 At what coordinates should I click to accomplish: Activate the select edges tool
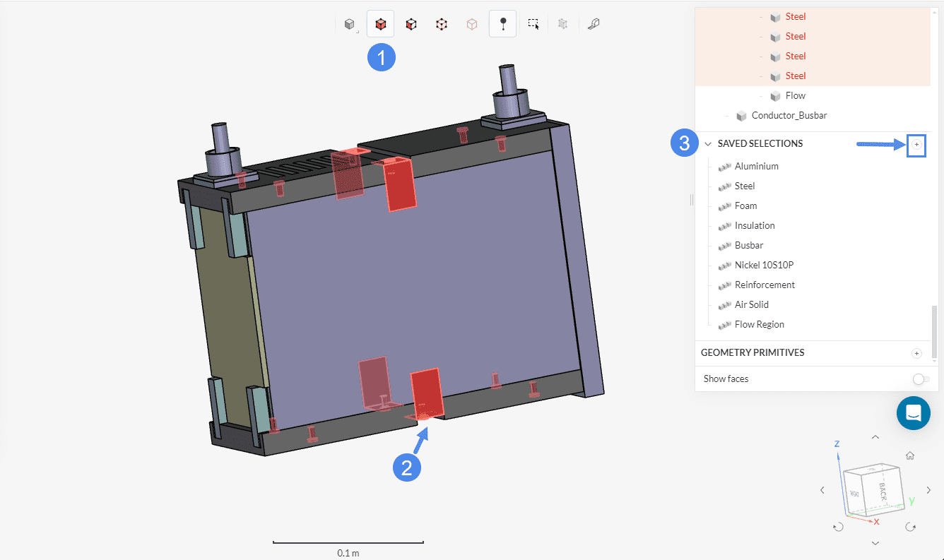442,24
